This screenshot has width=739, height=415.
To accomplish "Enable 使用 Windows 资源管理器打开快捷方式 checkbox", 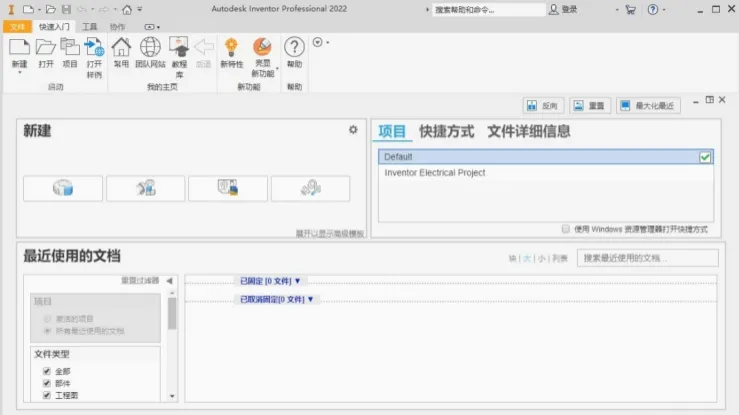I will pyautogui.click(x=566, y=229).
